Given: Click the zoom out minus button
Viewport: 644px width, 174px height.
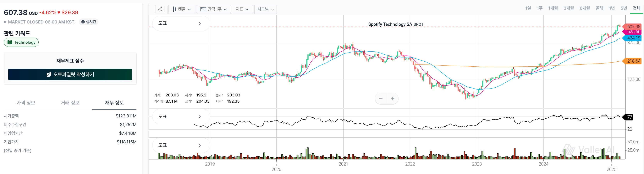Looking at the screenshot, I should pos(381,99).
